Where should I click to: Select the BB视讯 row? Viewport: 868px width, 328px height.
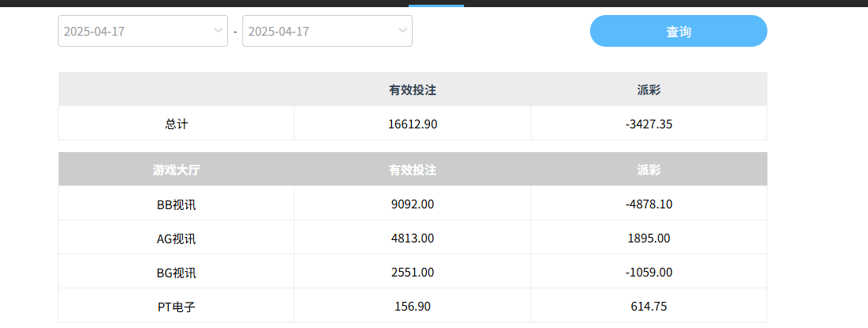(x=176, y=204)
